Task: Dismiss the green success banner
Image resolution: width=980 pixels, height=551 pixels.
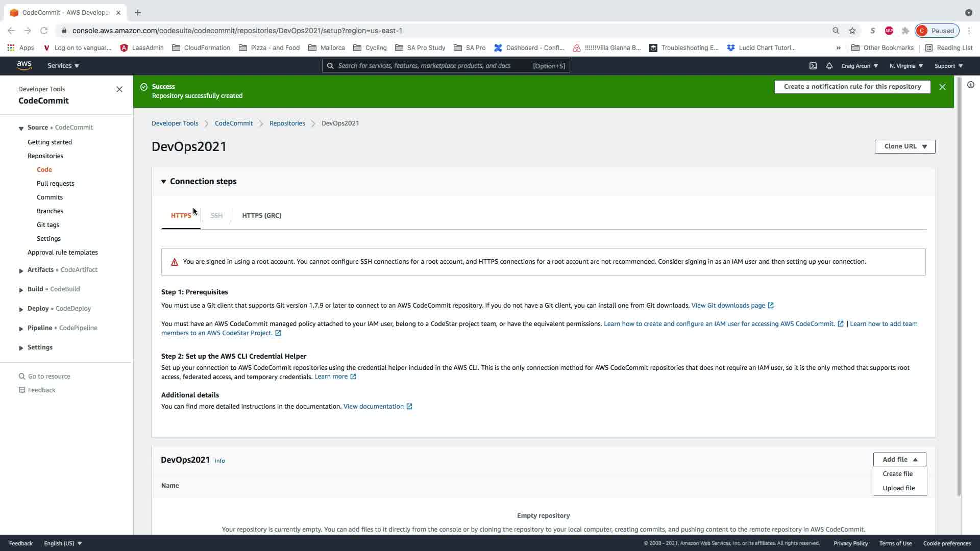Action: [x=942, y=87]
